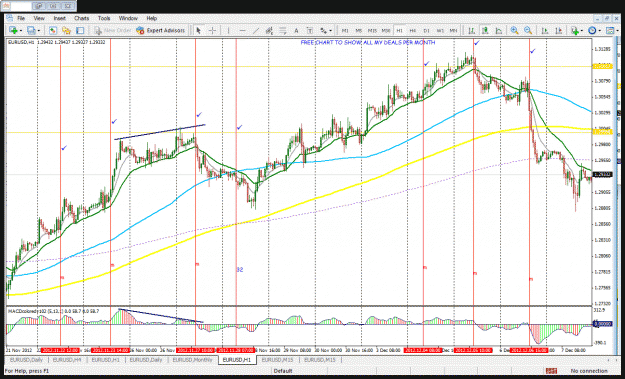The image size is (625, 379).
Task: Select the Crosshair tool
Action: click(212, 30)
